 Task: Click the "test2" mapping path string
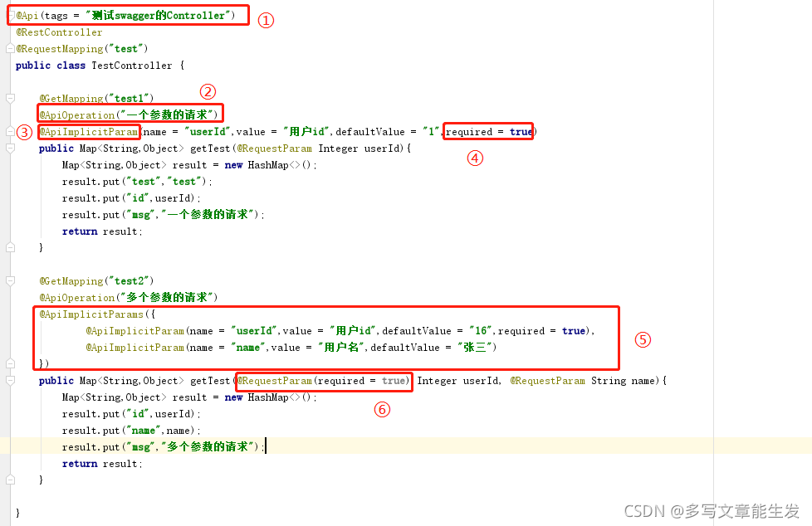tap(130, 280)
